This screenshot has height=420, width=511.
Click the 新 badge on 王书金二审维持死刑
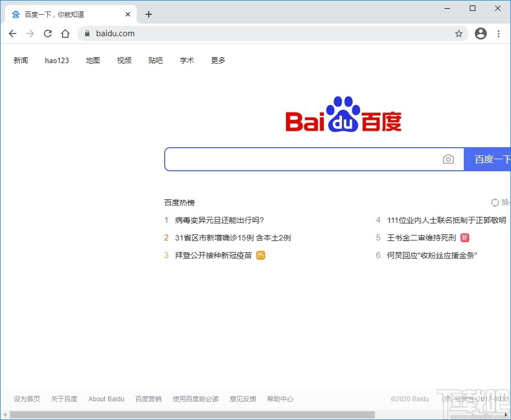tap(465, 238)
